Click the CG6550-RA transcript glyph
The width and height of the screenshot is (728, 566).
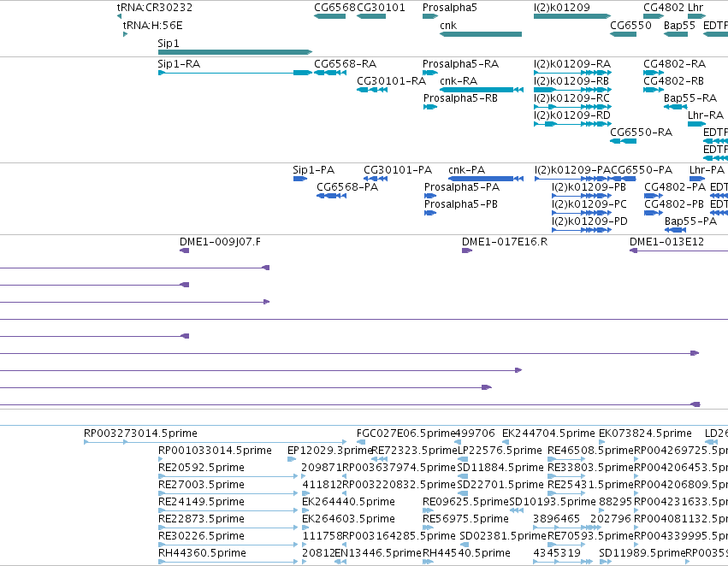point(623,141)
